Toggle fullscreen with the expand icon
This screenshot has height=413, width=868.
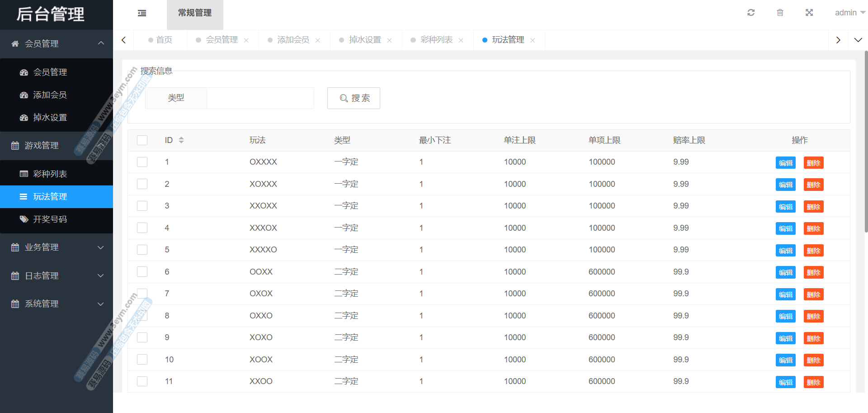(x=809, y=13)
